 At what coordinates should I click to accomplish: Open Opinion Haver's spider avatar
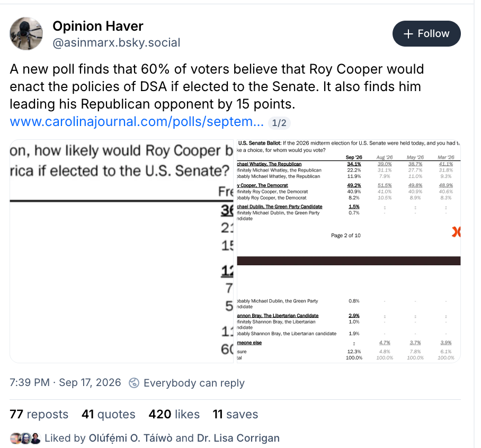coord(26,34)
